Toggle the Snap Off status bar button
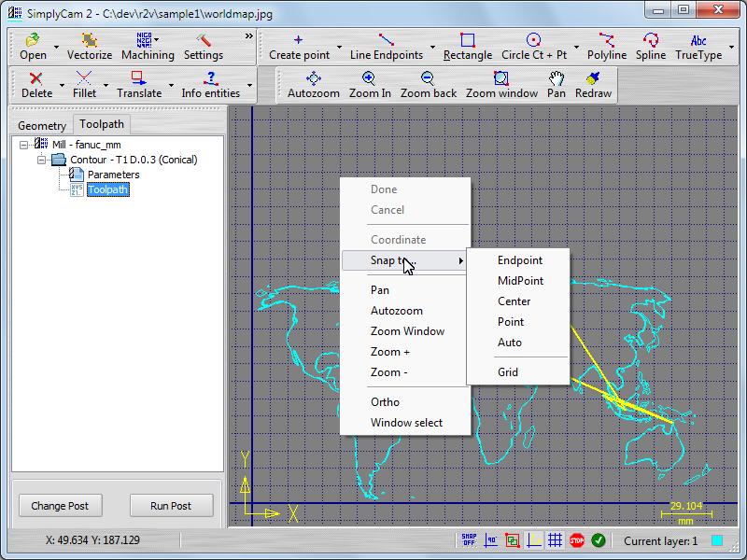This screenshot has width=747, height=560. pos(468,540)
